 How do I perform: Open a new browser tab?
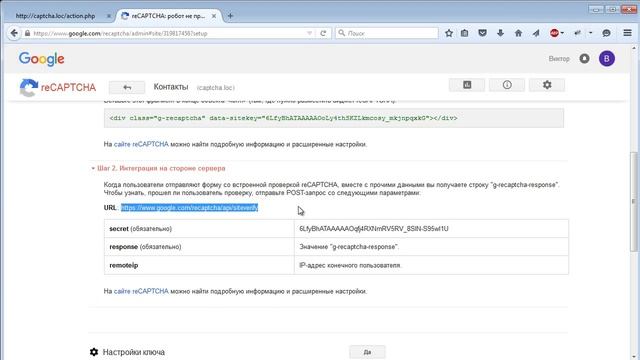coord(230,16)
